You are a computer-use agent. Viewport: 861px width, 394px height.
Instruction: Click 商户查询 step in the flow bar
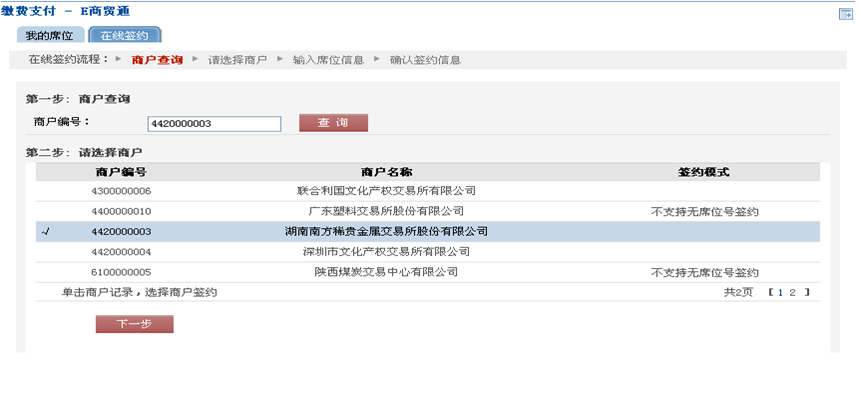[x=157, y=60]
